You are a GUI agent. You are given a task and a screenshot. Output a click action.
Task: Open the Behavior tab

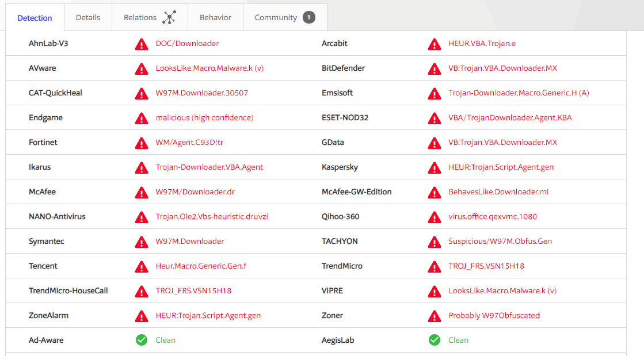coord(215,17)
